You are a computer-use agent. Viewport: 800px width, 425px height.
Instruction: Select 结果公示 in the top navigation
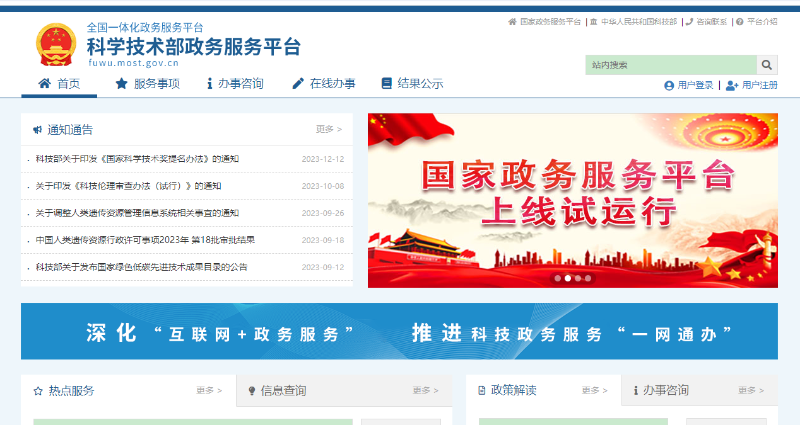[412, 84]
